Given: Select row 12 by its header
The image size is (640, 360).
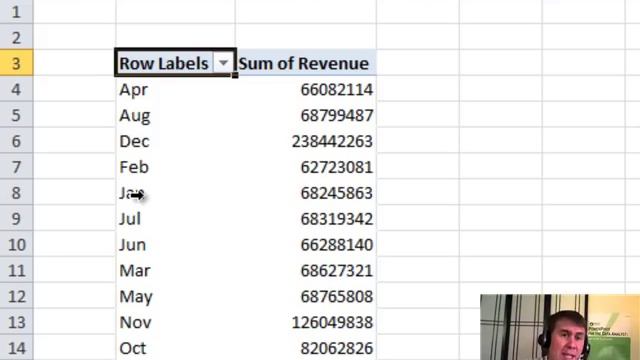Looking at the screenshot, I should (x=16, y=296).
